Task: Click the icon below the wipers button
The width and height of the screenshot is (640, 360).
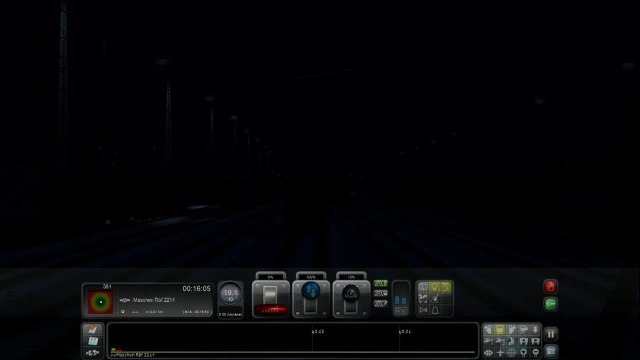Action: click(423, 299)
